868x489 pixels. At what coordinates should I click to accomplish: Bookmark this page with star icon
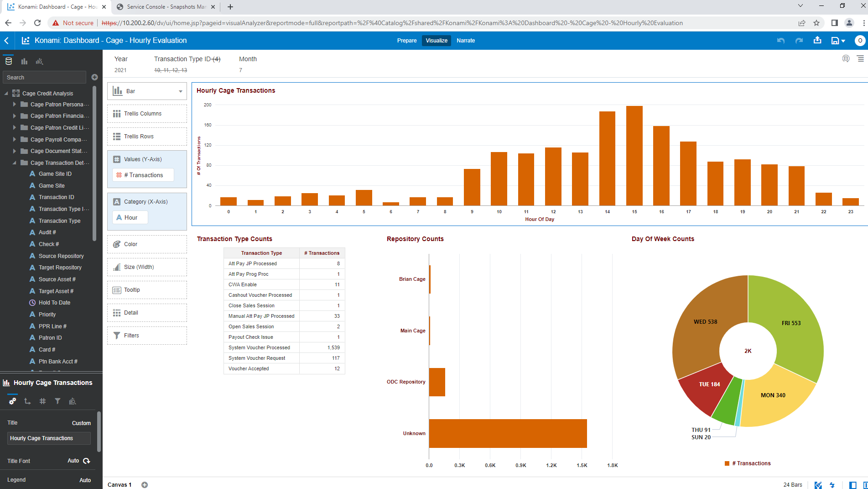point(816,23)
